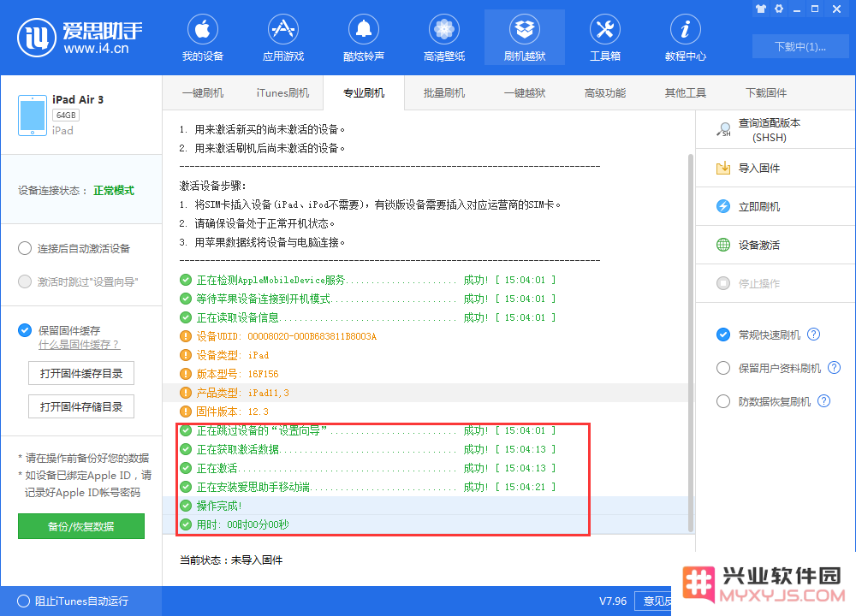Switch to 下载固件 tab
Image resolution: width=856 pixels, height=616 pixels.
pyautogui.click(x=766, y=92)
